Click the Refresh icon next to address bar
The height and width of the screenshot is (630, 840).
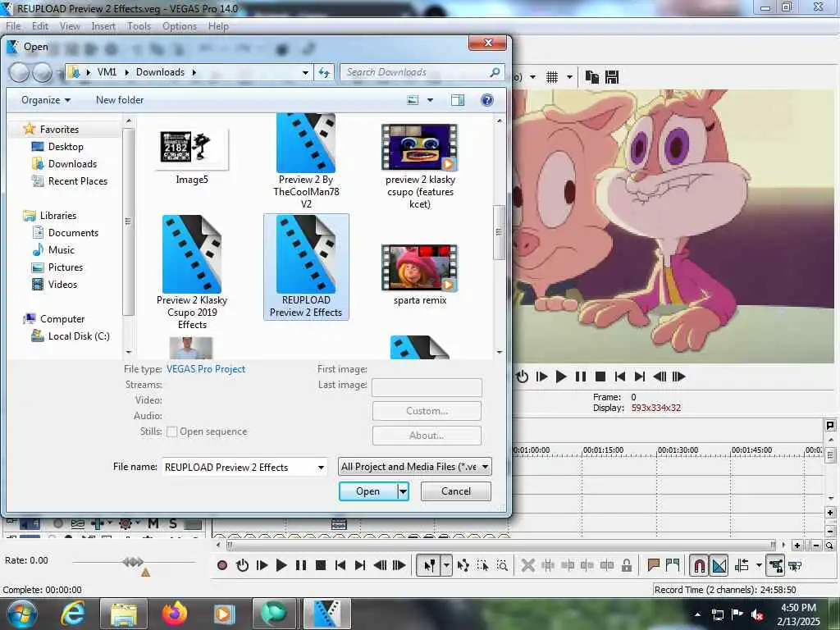click(x=324, y=72)
